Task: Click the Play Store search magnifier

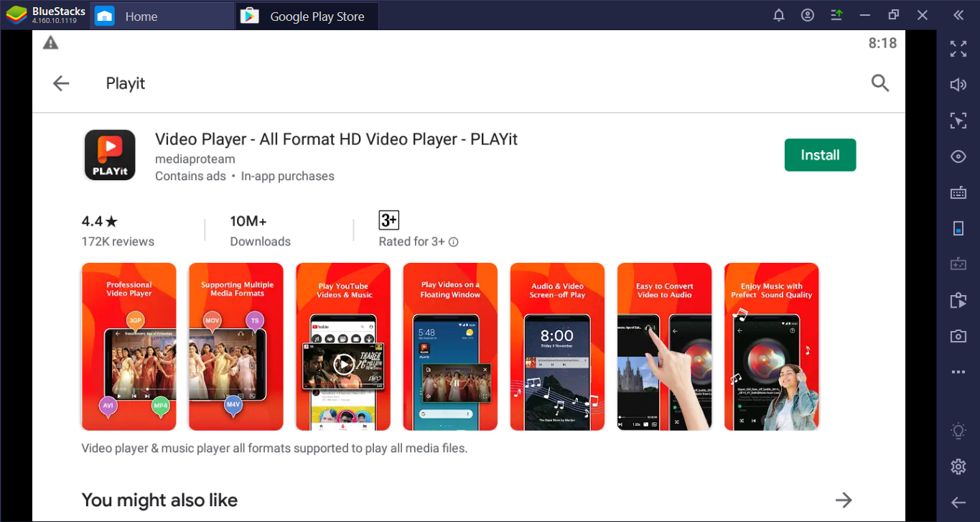Action: (880, 83)
